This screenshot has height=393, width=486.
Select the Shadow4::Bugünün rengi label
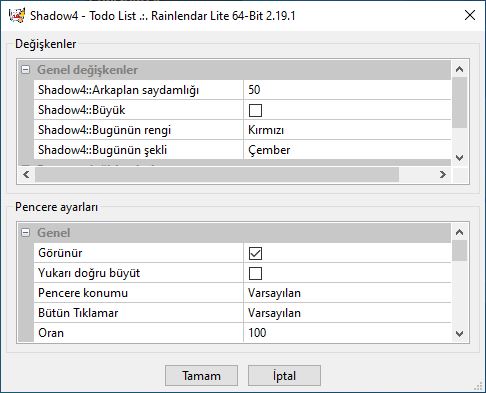coord(104,130)
